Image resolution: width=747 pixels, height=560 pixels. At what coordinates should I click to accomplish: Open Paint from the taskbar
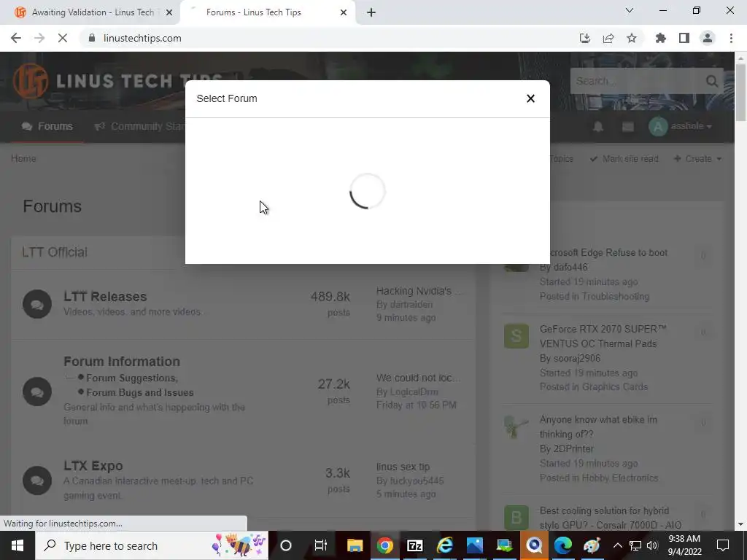592,545
